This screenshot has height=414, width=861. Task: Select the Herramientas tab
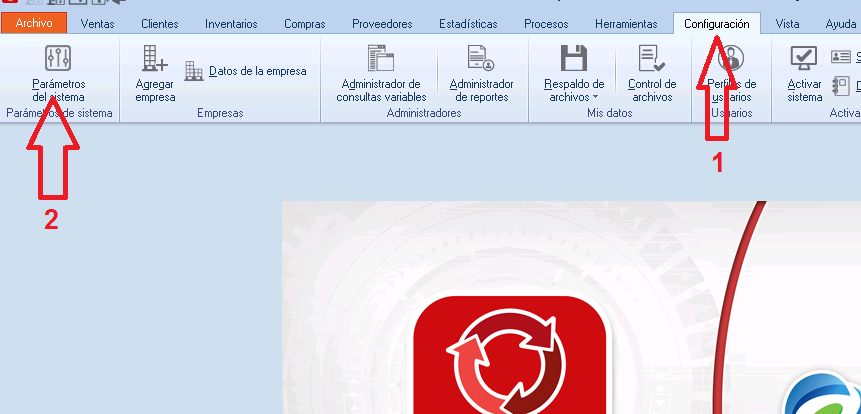coord(627,24)
